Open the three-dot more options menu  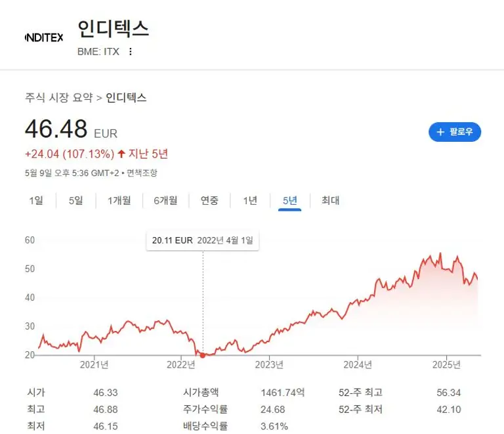pos(130,51)
